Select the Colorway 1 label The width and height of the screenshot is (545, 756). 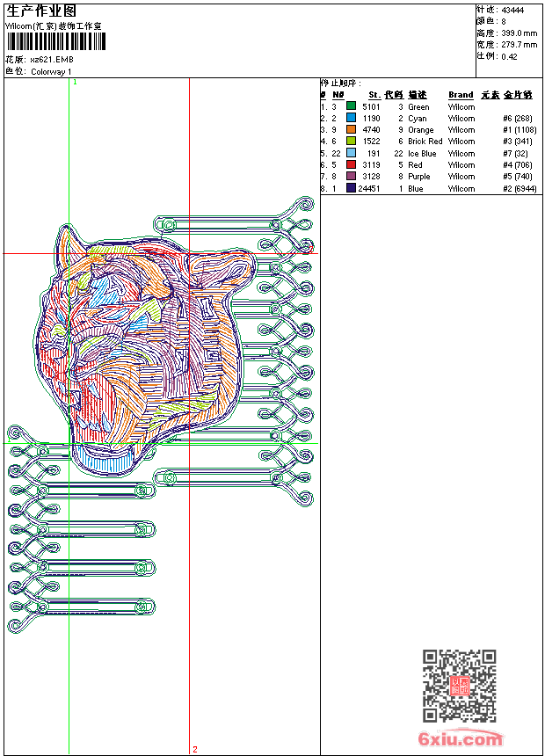tap(52, 72)
